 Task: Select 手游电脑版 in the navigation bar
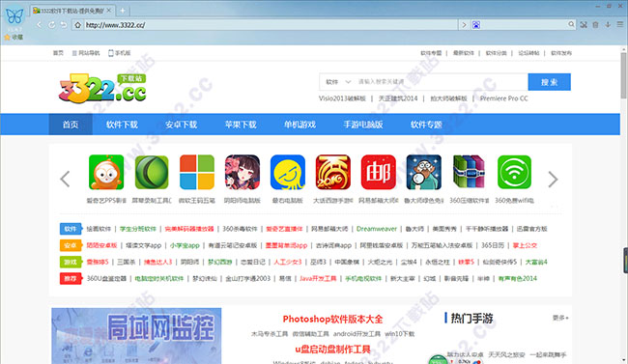[x=363, y=125]
